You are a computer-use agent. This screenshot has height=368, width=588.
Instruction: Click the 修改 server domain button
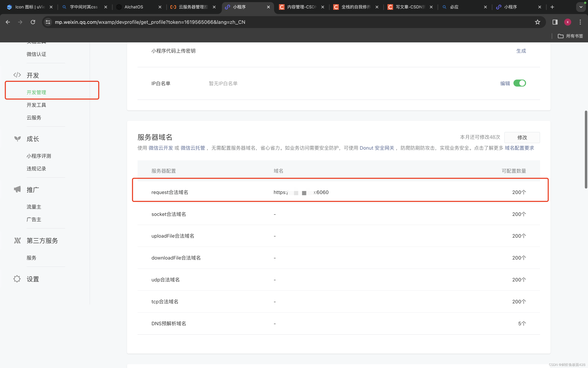point(522,138)
